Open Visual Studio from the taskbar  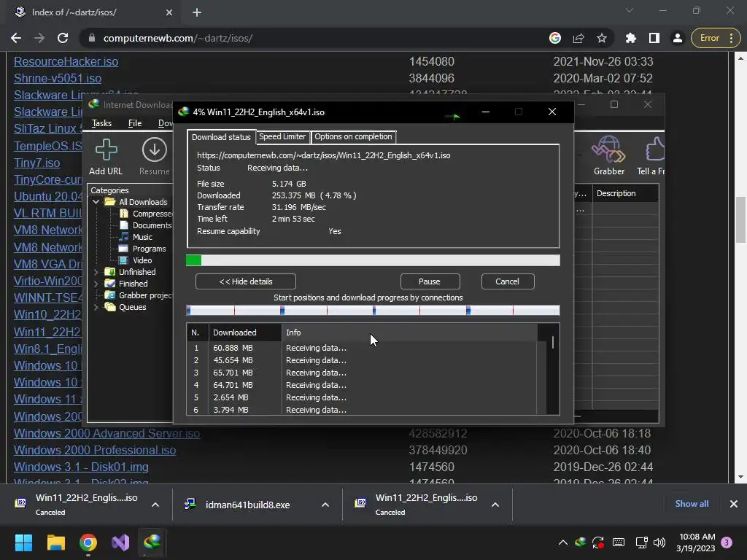point(120,542)
